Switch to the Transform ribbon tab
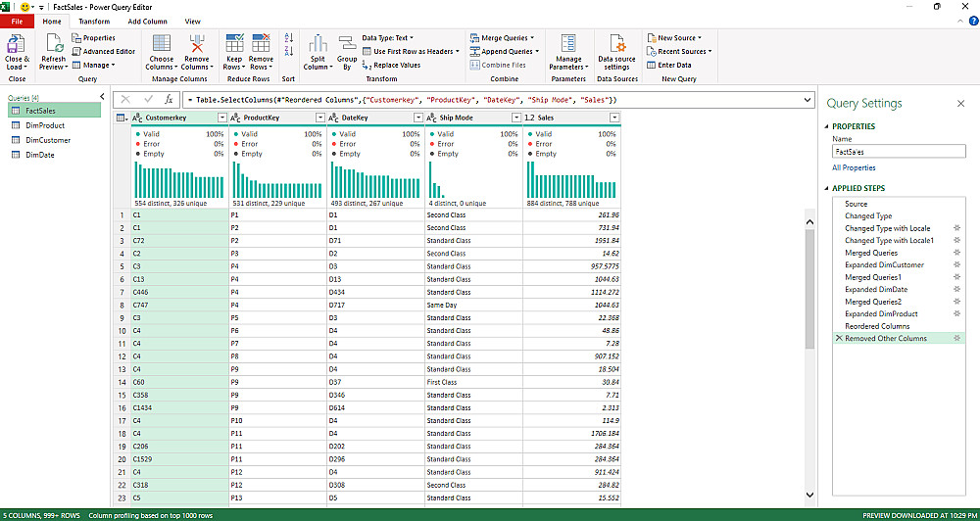This screenshot has height=521, width=980. [94, 21]
